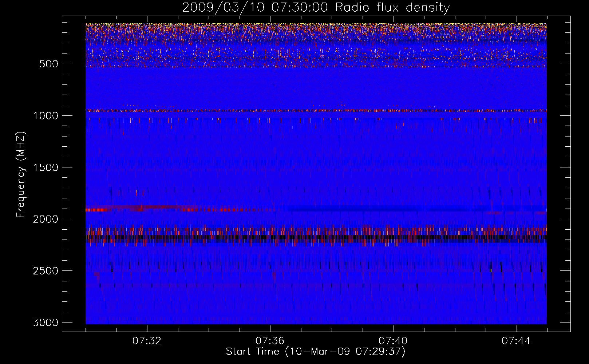Screen dimensions: 589x364
Task: Select the 2500 frequency tick label
Action: click(x=46, y=271)
